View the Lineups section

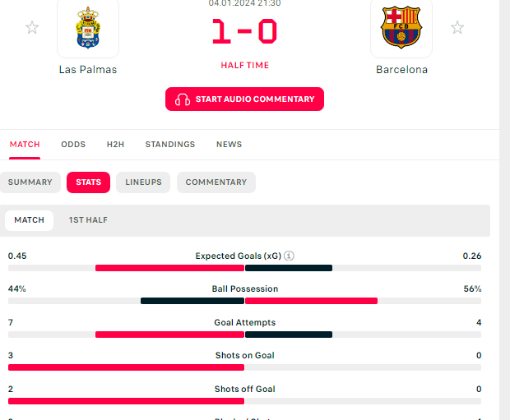[143, 182]
